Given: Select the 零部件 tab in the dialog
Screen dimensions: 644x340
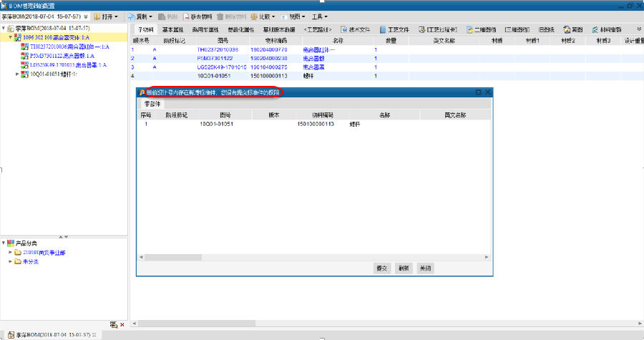Looking at the screenshot, I should pos(151,105).
